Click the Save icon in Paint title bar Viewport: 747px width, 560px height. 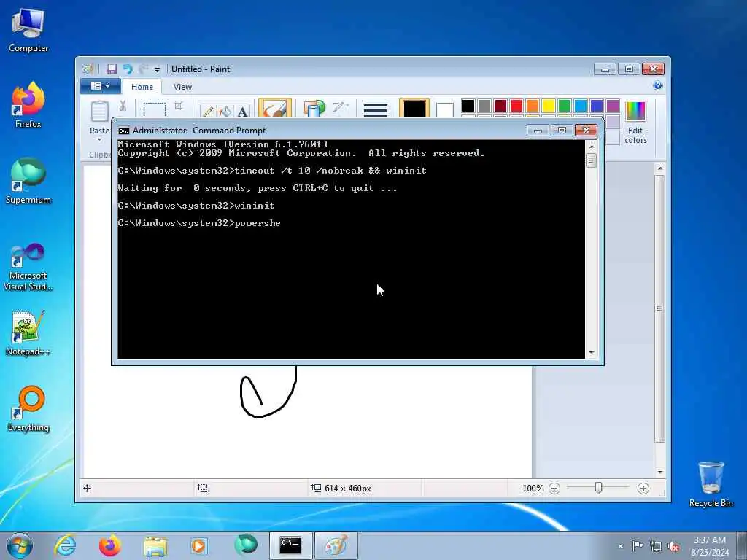click(112, 69)
